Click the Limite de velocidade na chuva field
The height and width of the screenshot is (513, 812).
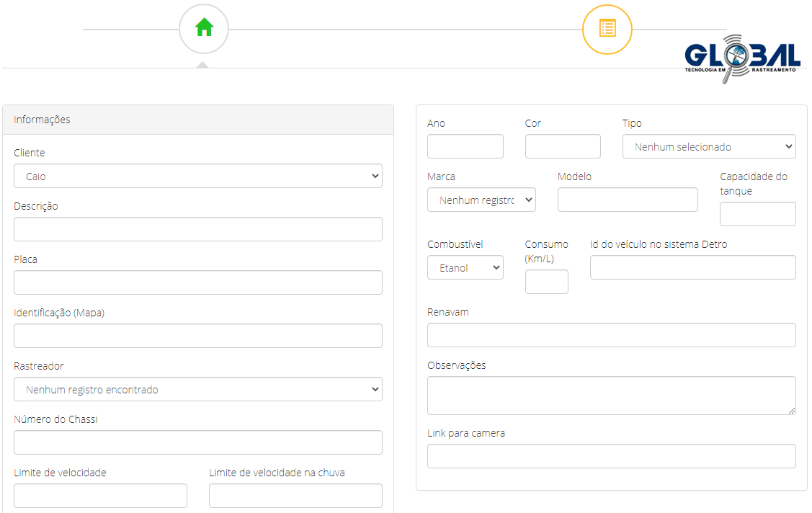pyautogui.click(x=295, y=496)
